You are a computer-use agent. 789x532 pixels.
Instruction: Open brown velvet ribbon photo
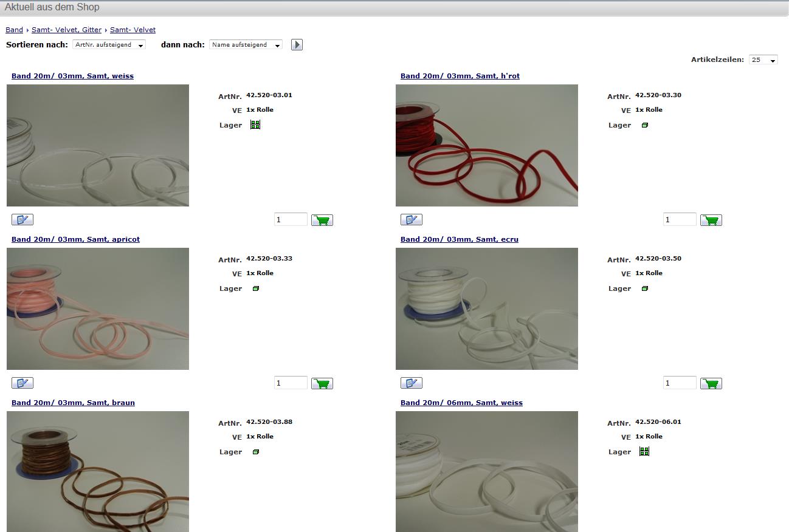(x=98, y=471)
